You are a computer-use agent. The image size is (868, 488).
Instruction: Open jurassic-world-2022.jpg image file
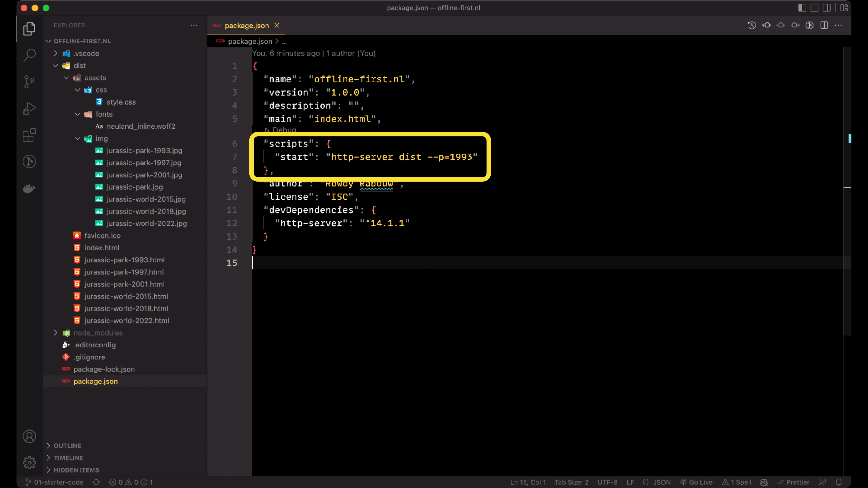pos(146,223)
